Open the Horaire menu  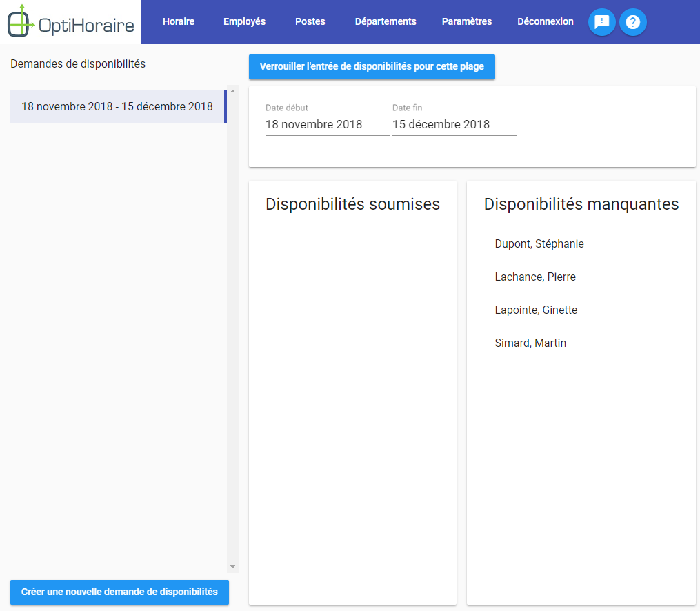[179, 21]
